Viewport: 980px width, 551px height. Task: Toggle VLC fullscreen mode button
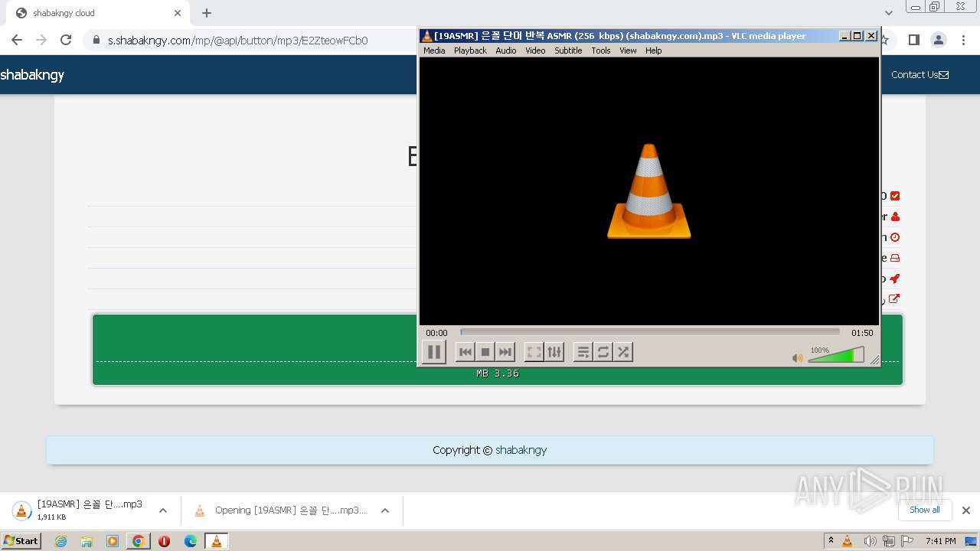pyautogui.click(x=534, y=352)
